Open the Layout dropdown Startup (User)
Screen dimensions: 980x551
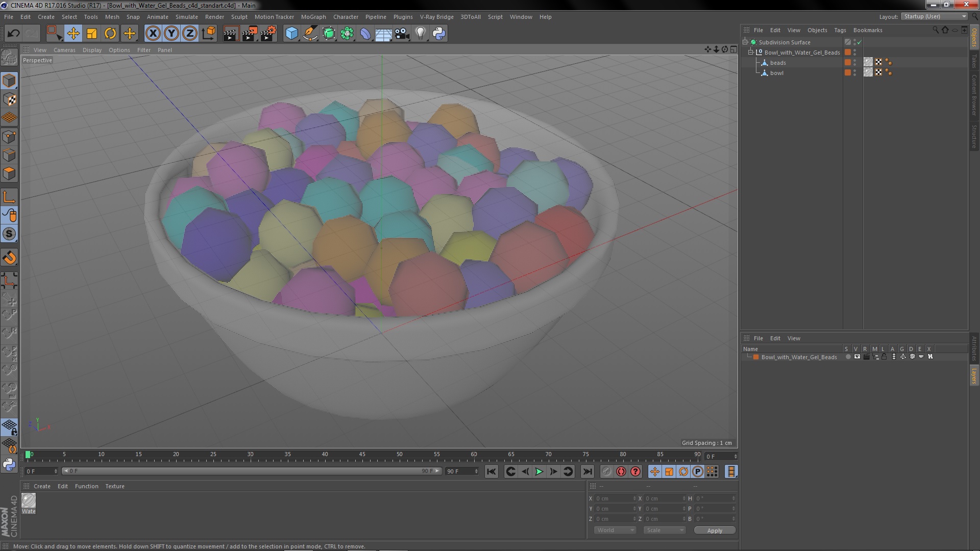coord(935,16)
